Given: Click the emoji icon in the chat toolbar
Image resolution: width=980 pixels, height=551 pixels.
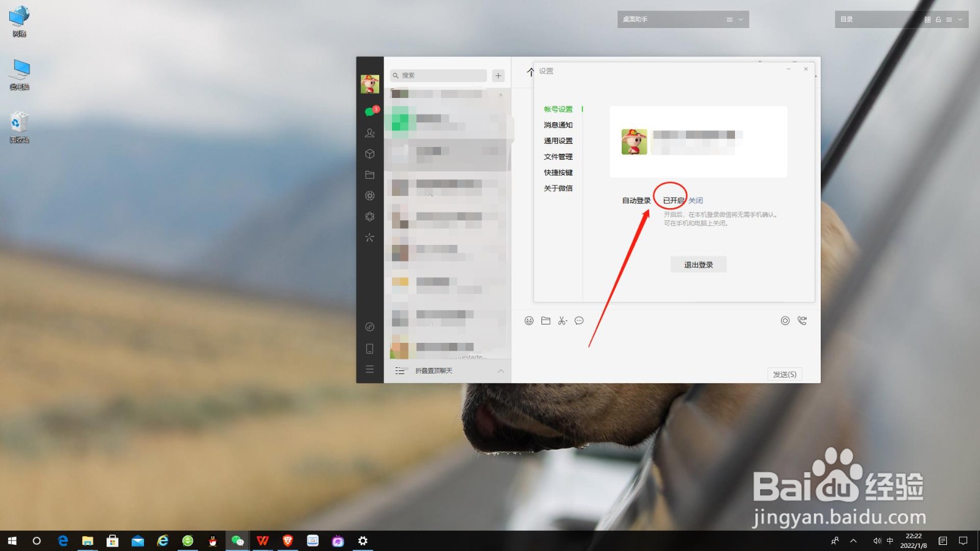Looking at the screenshot, I should (529, 320).
